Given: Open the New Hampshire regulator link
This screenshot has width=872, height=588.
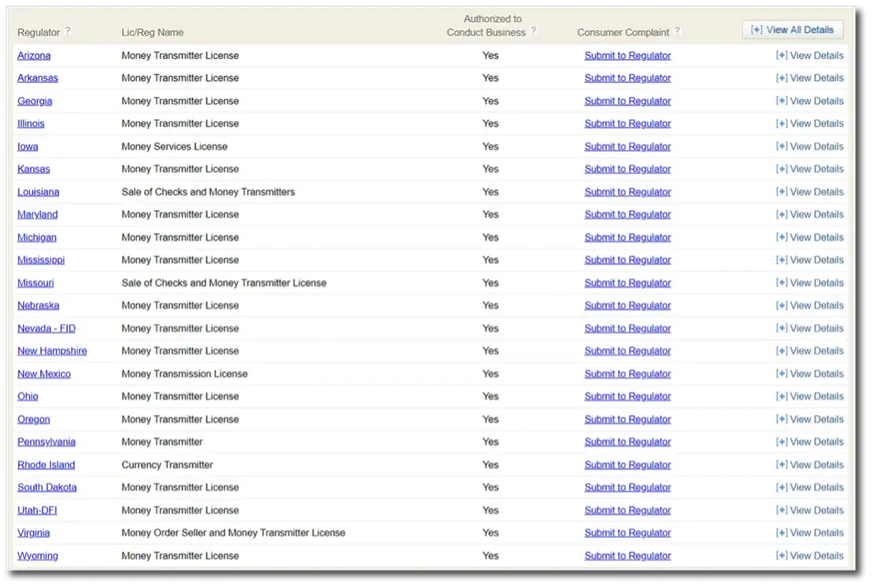Looking at the screenshot, I should [52, 351].
